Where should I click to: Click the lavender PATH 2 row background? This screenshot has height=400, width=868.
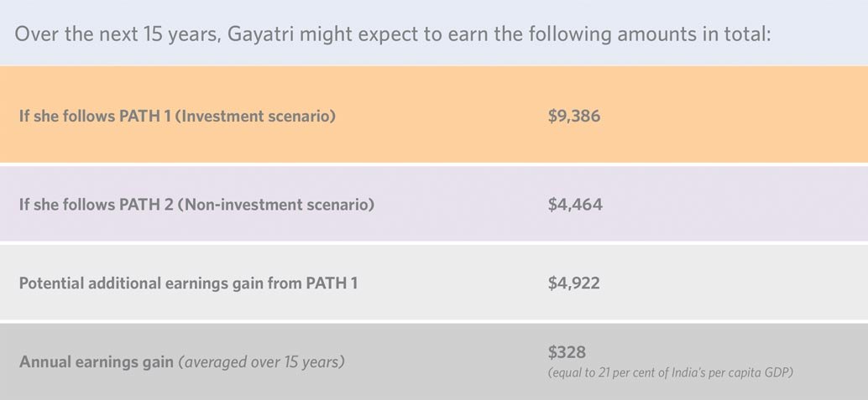(x=434, y=204)
